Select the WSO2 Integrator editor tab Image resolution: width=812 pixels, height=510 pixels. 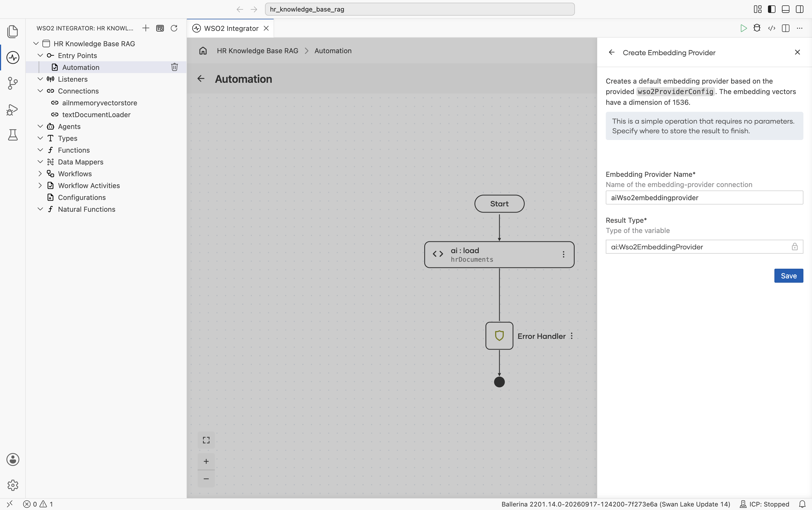pyautogui.click(x=231, y=28)
